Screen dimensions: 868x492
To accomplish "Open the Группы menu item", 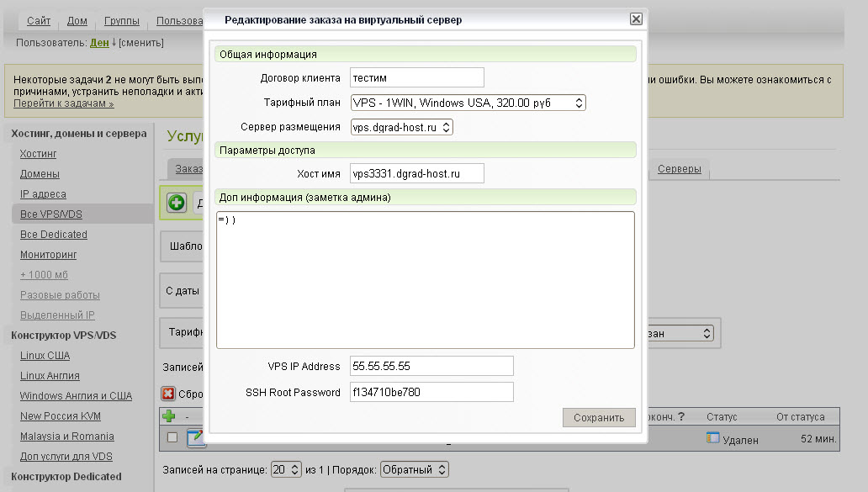I will pos(122,20).
